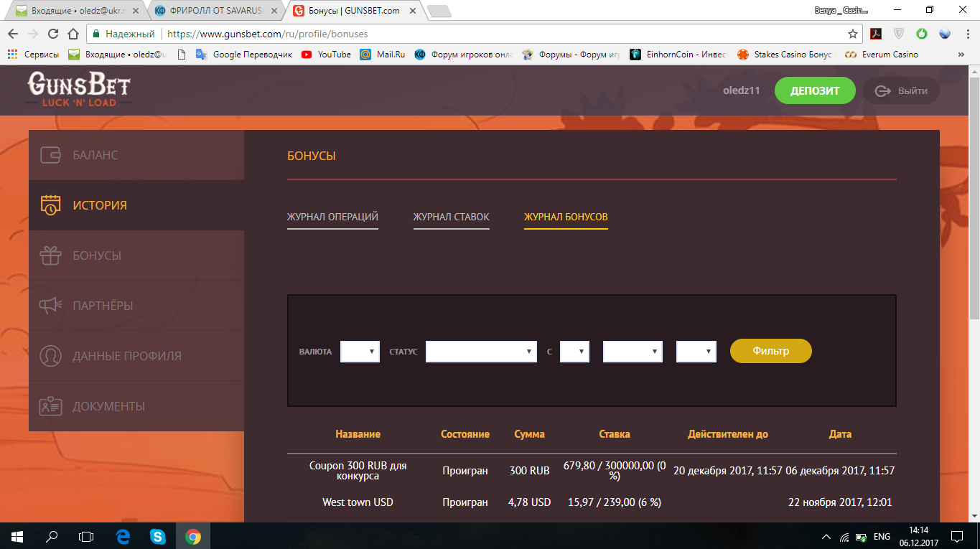
Task: Click the Wi-Fi network tray icon
Action: tap(844, 537)
